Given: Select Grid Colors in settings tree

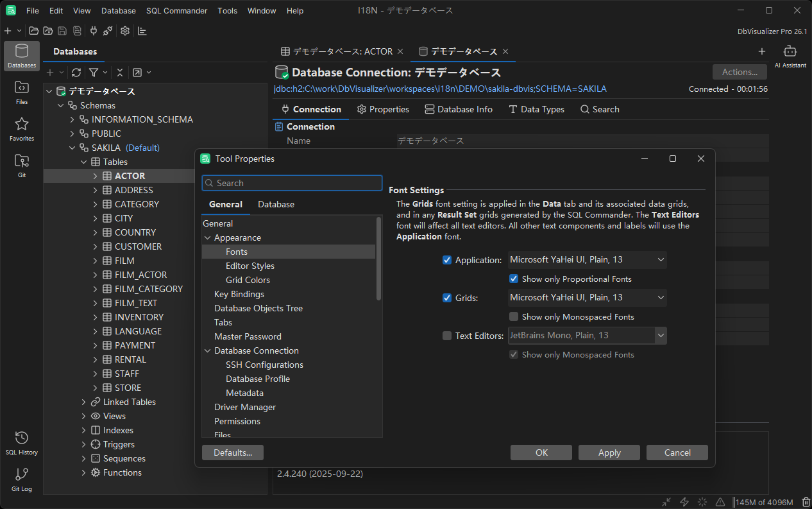Looking at the screenshot, I should (248, 280).
